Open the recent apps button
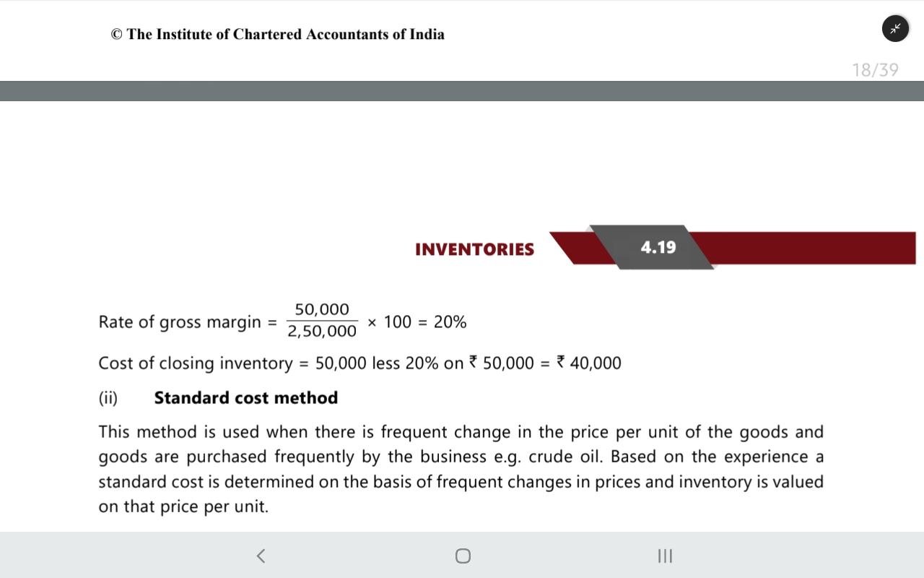Viewport: 924px width, 578px height. pyautogui.click(x=665, y=556)
